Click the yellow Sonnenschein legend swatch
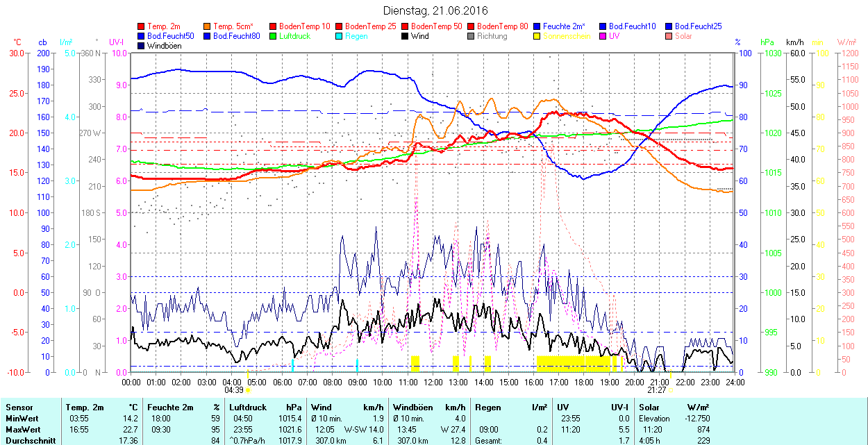868x445 pixels. tap(537, 36)
